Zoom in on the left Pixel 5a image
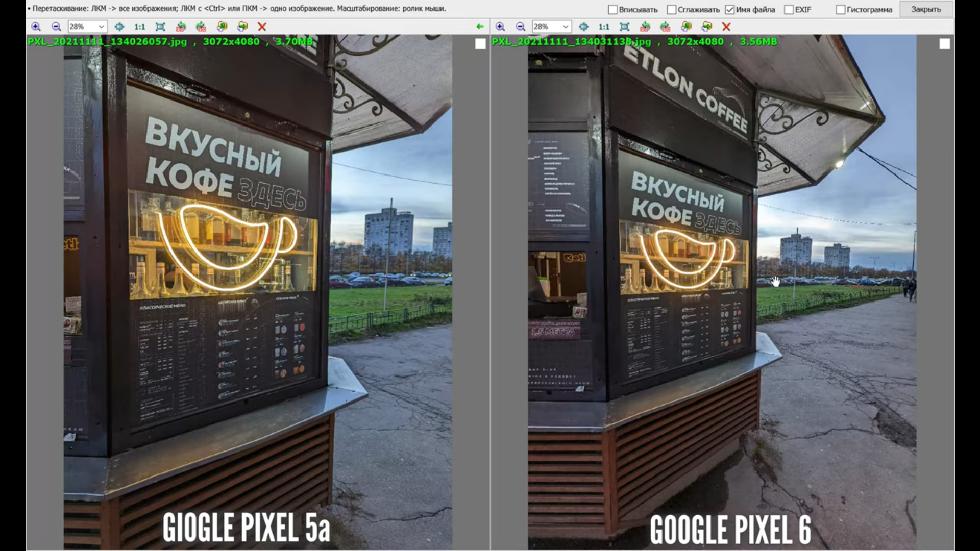This screenshot has width=980, height=551. click(36, 27)
